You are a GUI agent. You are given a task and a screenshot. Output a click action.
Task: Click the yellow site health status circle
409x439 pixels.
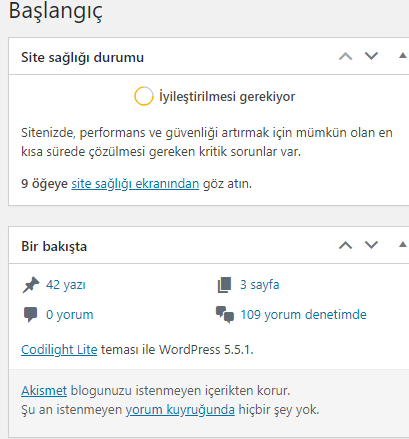coord(144,96)
